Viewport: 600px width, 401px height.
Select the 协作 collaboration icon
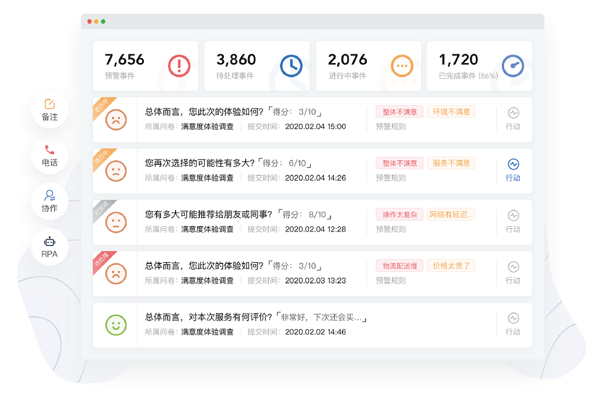[50, 196]
